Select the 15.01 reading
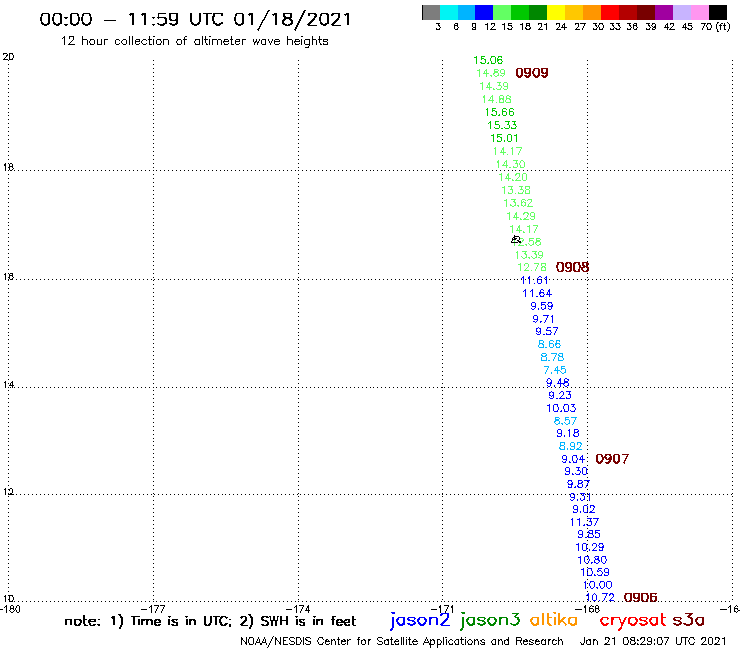The height and width of the screenshot is (650, 740). [504, 138]
